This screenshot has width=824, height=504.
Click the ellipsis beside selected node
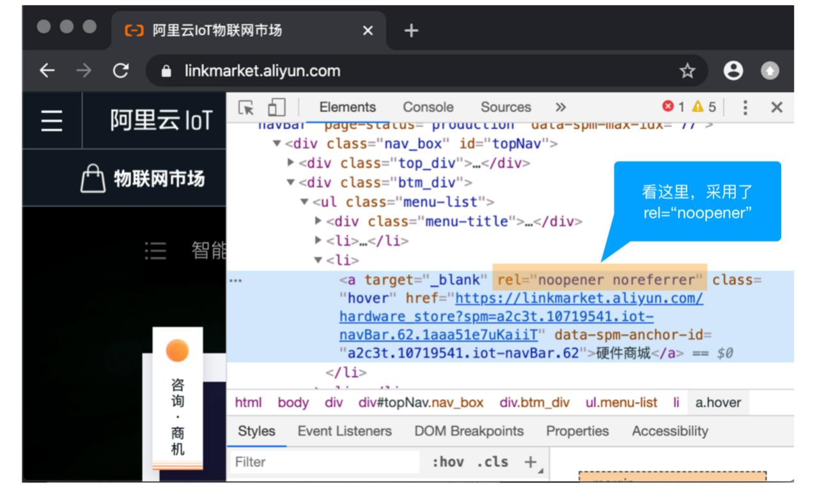[235, 280]
